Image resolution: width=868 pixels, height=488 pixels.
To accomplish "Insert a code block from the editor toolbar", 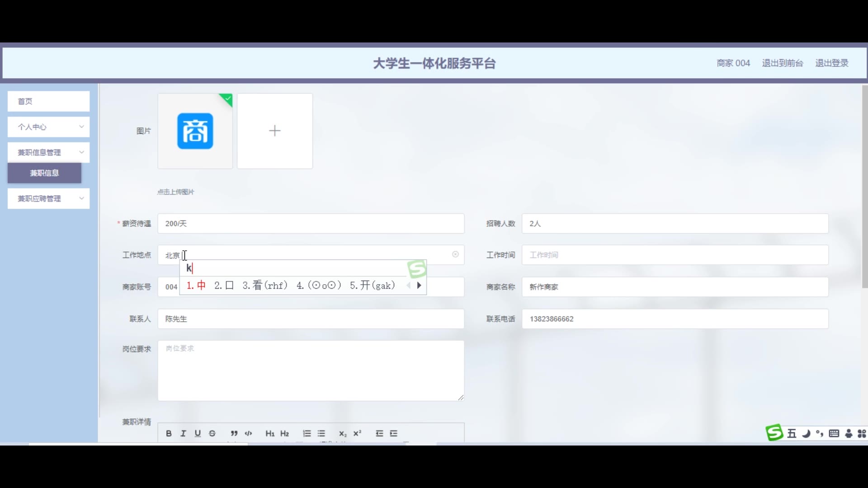I will (248, 433).
